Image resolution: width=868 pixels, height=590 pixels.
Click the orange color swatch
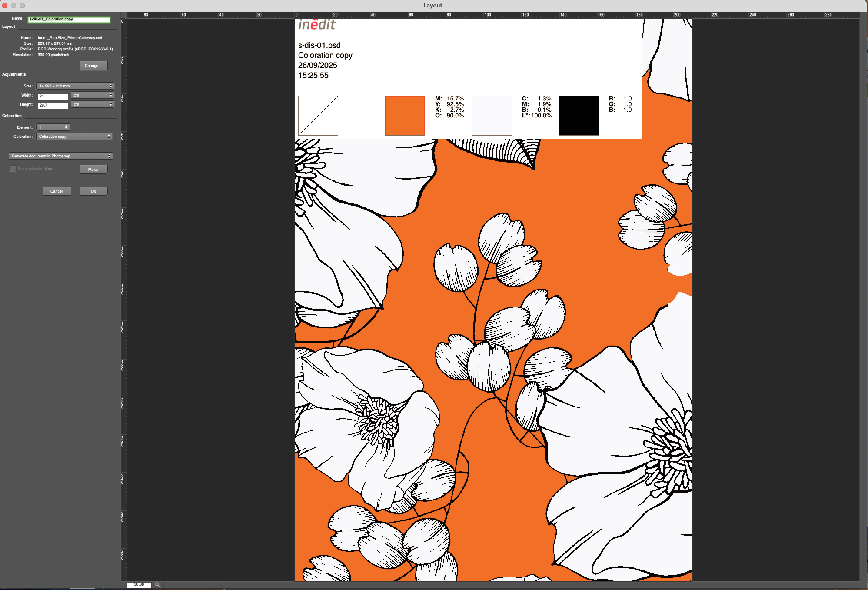(405, 116)
